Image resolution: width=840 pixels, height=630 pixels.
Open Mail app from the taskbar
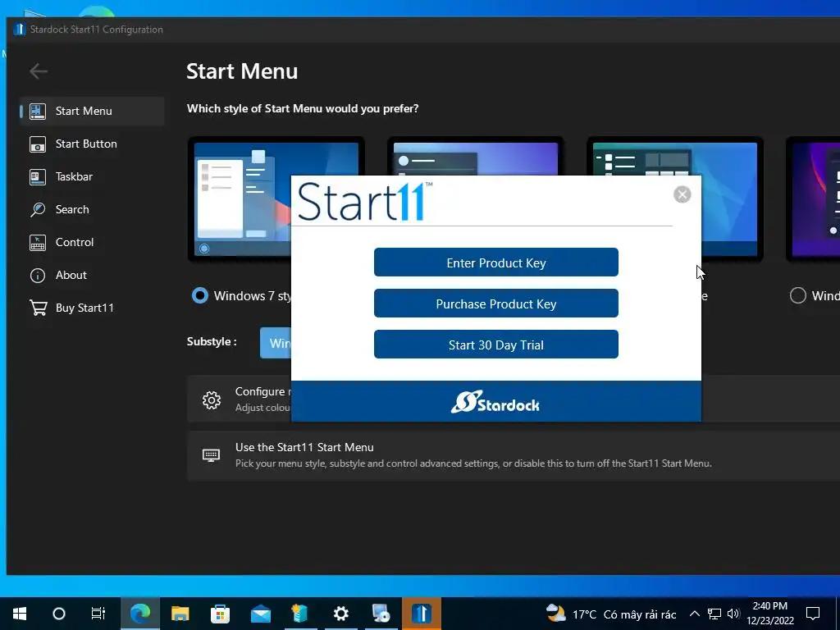(261, 614)
